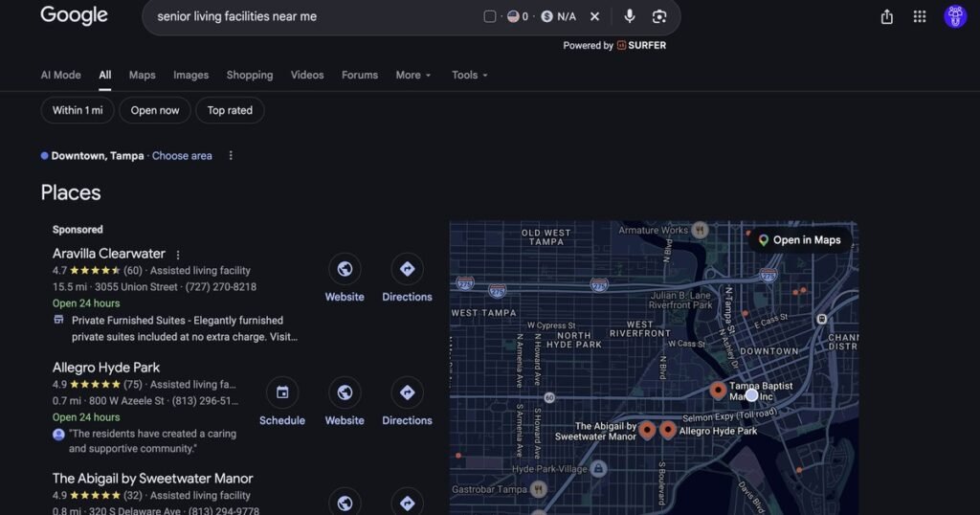Viewport: 980px width, 515px height.
Task: Click Allegro Hyde Park map pin
Action: pos(667,430)
